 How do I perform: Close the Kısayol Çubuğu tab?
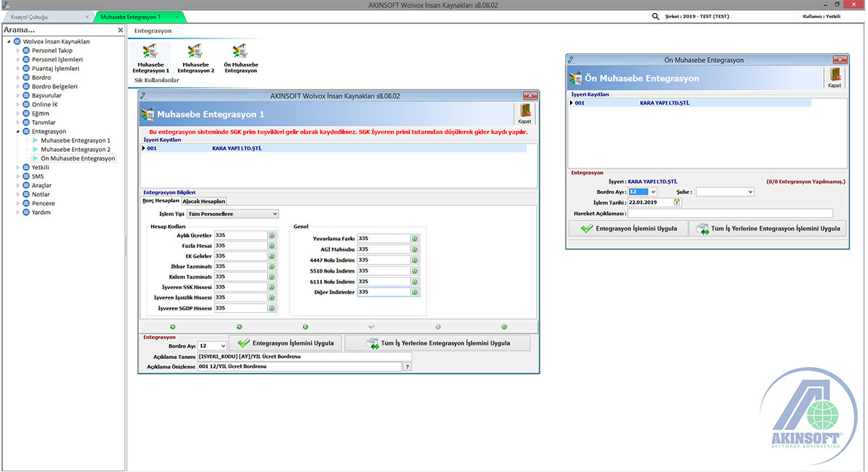click(88, 16)
